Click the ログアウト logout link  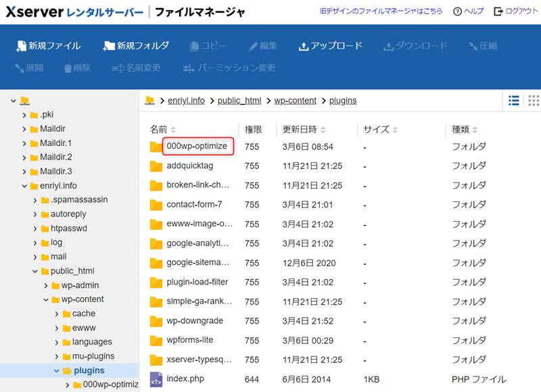(516, 11)
